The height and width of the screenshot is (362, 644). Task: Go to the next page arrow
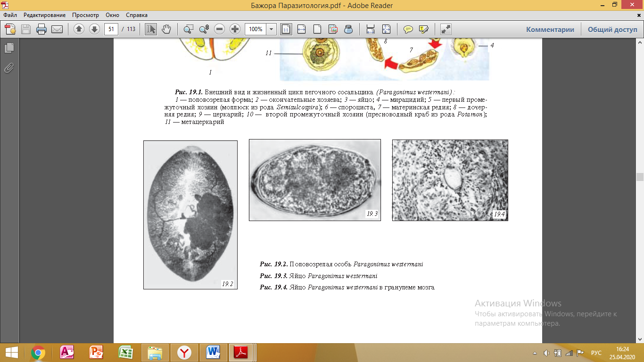(94, 29)
